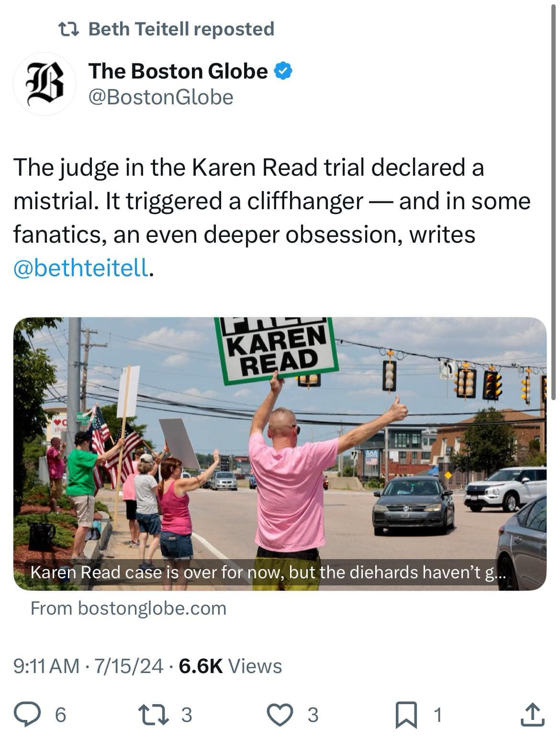The width and height of the screenshot is (560, 741).
Task: Open the Karen Read article preview image
Action: pos(280,453)
